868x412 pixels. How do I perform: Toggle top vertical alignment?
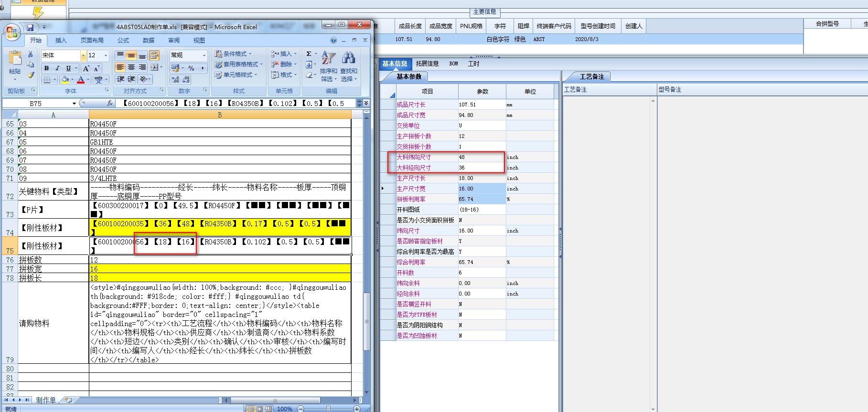pos(120,55)
